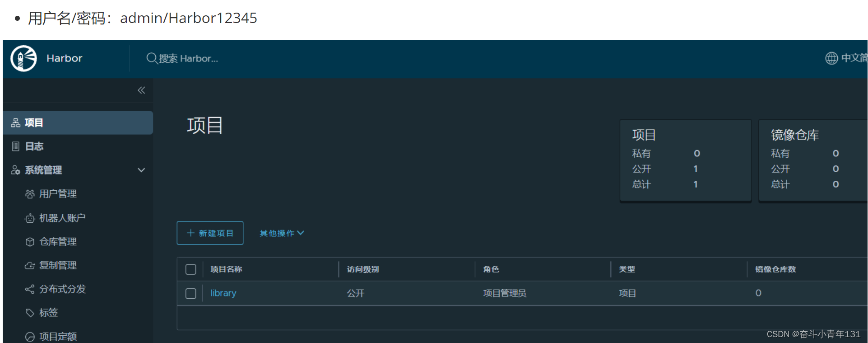Open 项目定额 page
The width and height of the screenshot is (868, 343).
pos(58,337)
